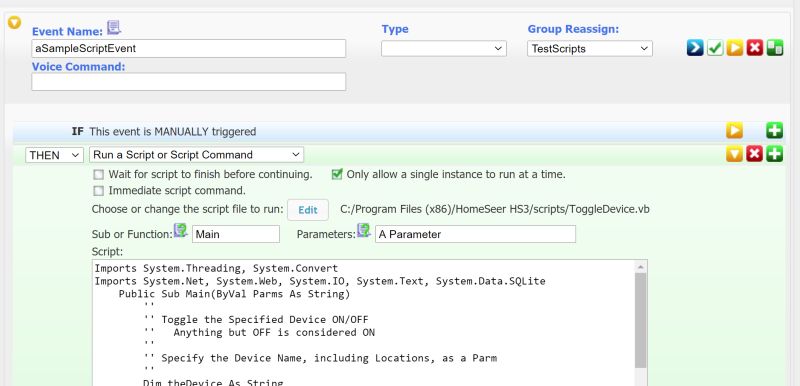Image resolution: width=800 pixels, height=386 pixels.
Task: Uncheck Only allow a single instance checkbox
Action: click(x=337, y=174)
